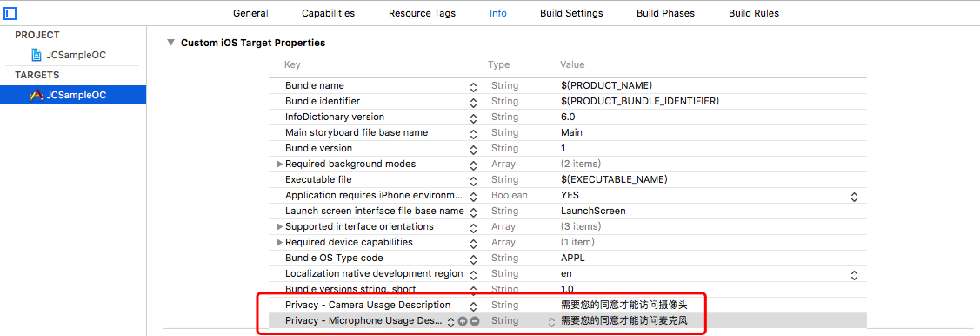This screenshot has width=980, height=336.
Task: Open the Microphone row String type popup
Action: tap(551, 321)
